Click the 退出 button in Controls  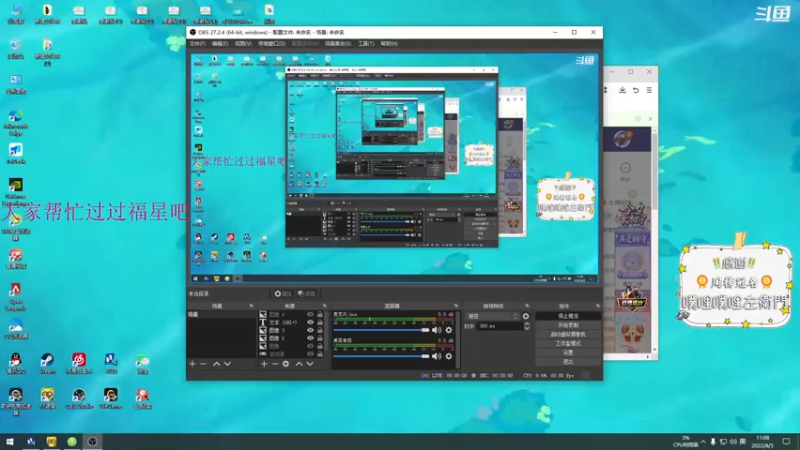pos(568,362)
